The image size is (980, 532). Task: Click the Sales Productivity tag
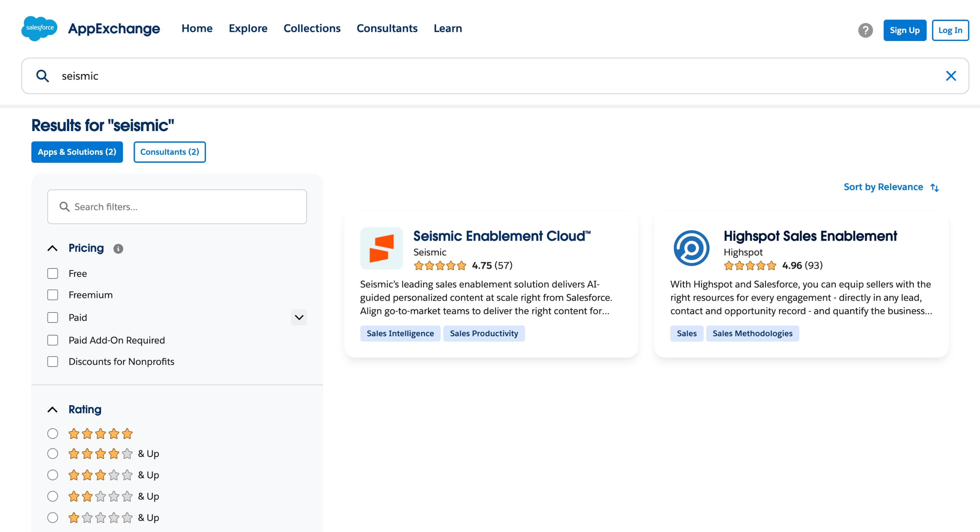point(484,334)
